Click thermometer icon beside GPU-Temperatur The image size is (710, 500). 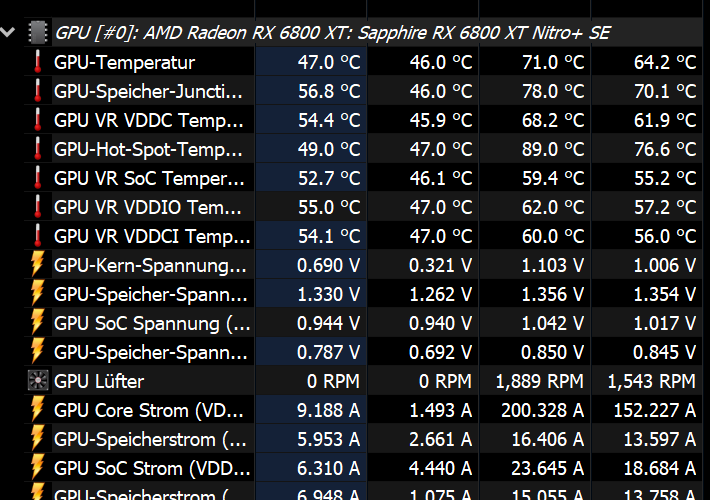click(x=38, y=62)
